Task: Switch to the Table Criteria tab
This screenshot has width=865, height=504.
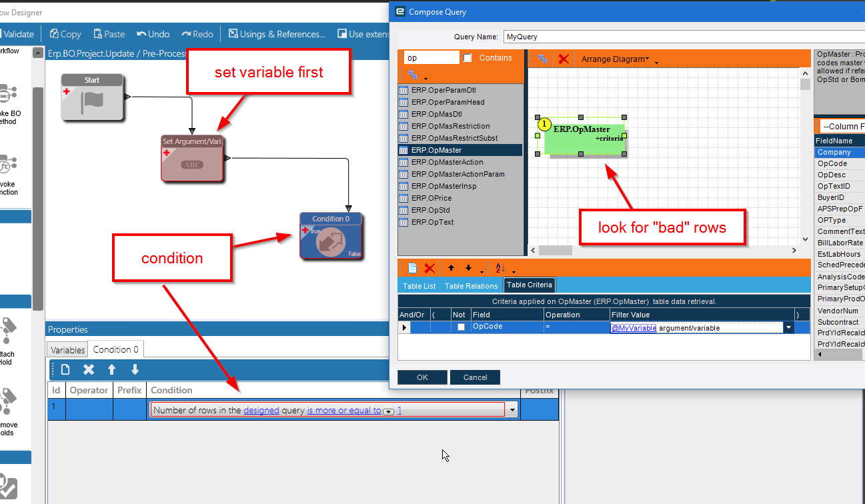Action: 530,285
